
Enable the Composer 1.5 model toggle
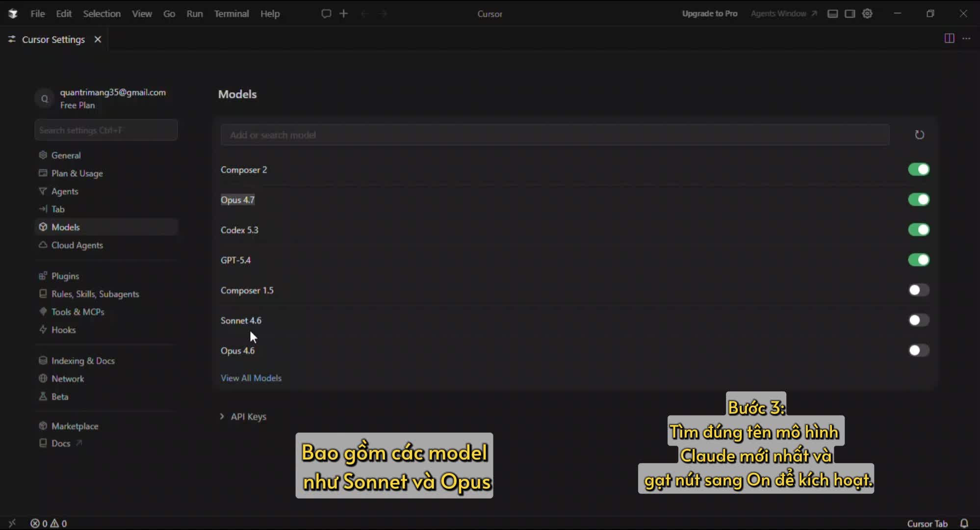point(919,290)
